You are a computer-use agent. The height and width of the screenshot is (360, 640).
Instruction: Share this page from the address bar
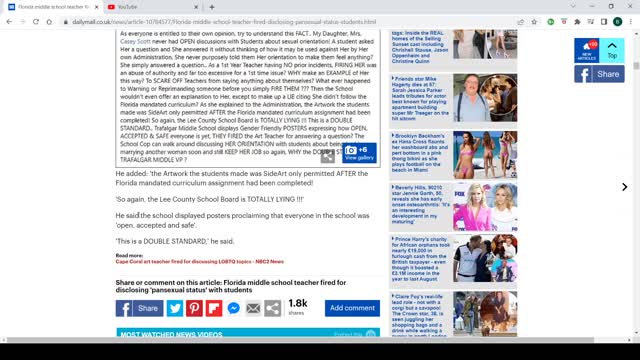520,22
